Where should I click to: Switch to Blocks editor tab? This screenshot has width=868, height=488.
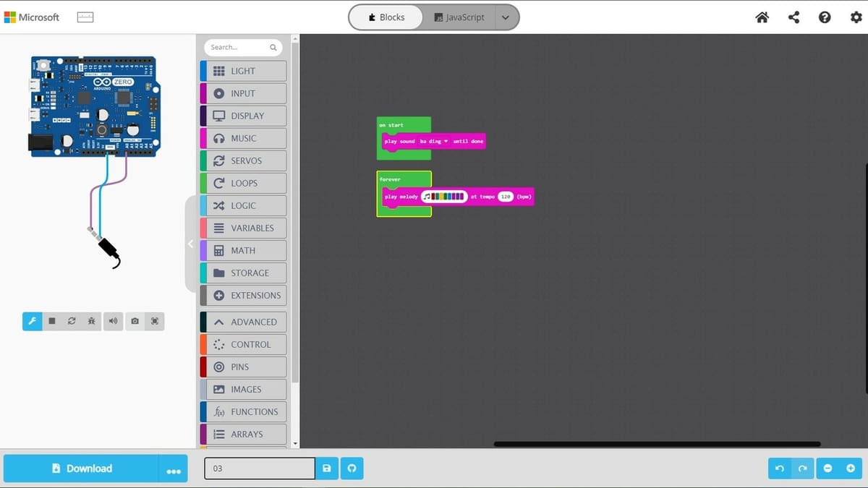coord(386,17)
